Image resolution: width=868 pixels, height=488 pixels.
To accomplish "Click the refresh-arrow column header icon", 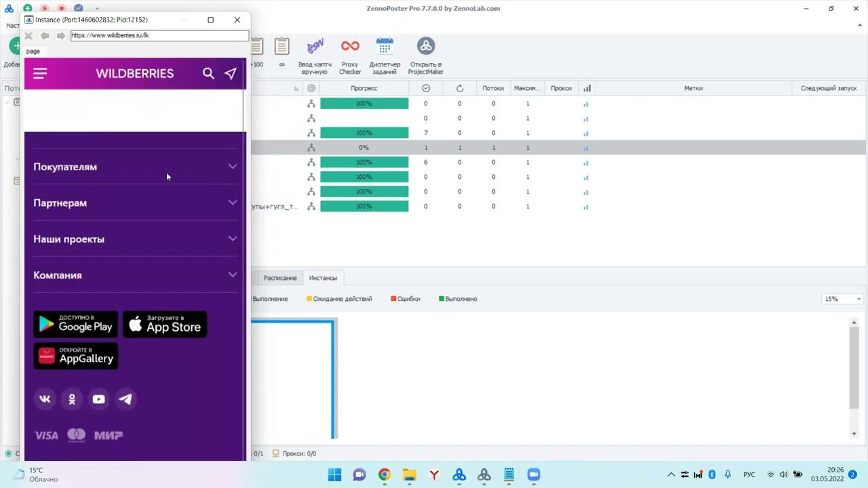I will click(460, 88).
